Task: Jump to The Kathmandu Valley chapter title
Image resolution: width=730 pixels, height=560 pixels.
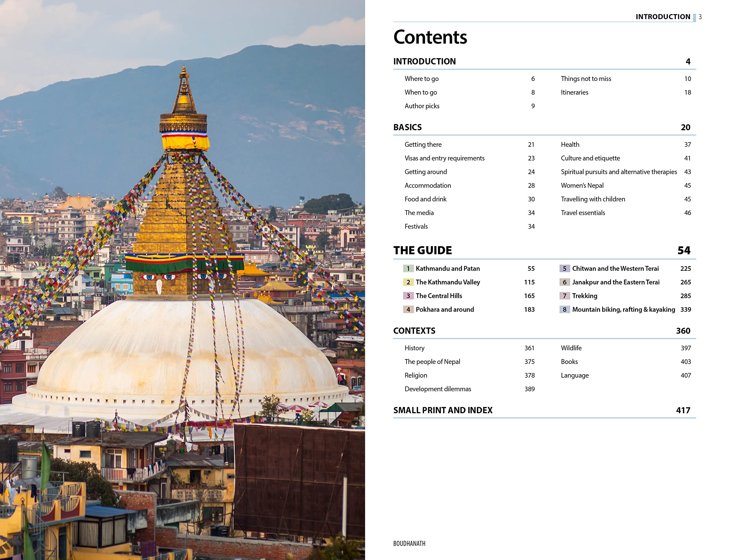Action: pyautogui.click(x=447, y=282)
